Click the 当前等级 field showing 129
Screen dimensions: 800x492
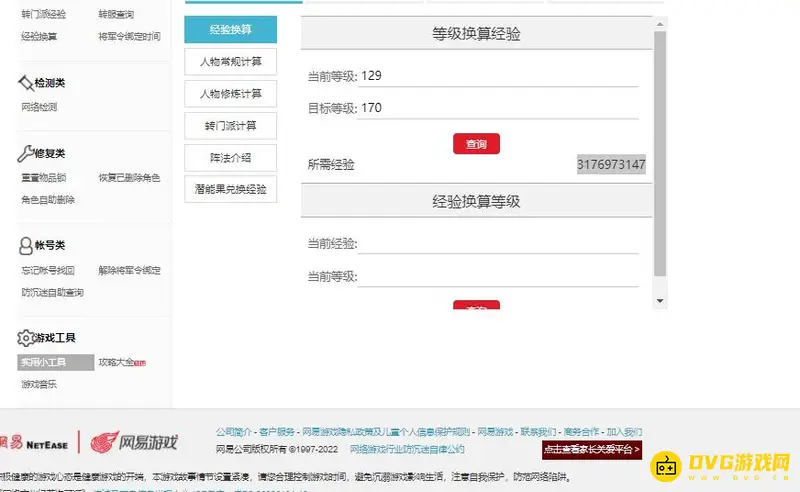[498, 76]
